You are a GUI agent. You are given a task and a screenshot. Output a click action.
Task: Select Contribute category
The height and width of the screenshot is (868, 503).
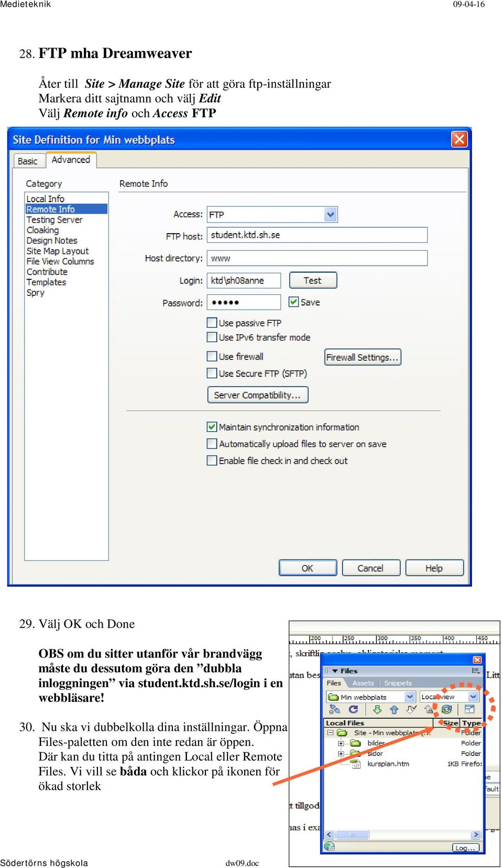(47, 272)
